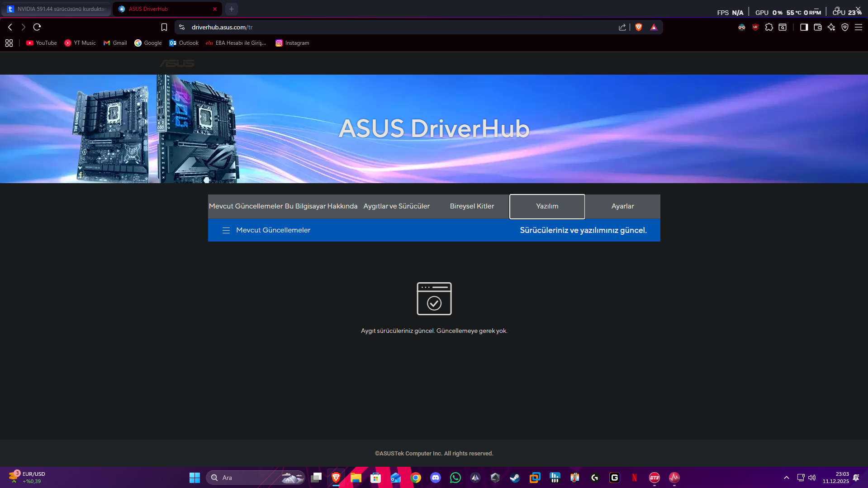Viewport: 868px width, 488px height.
Task: Launch Steam from the taskbar
Action: tap(515, 478)
